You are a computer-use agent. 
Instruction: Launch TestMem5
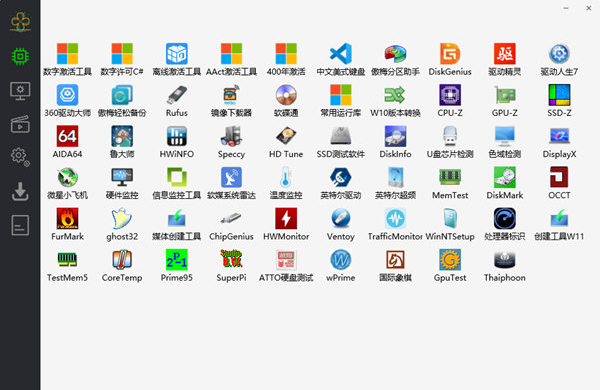(67, 265)
